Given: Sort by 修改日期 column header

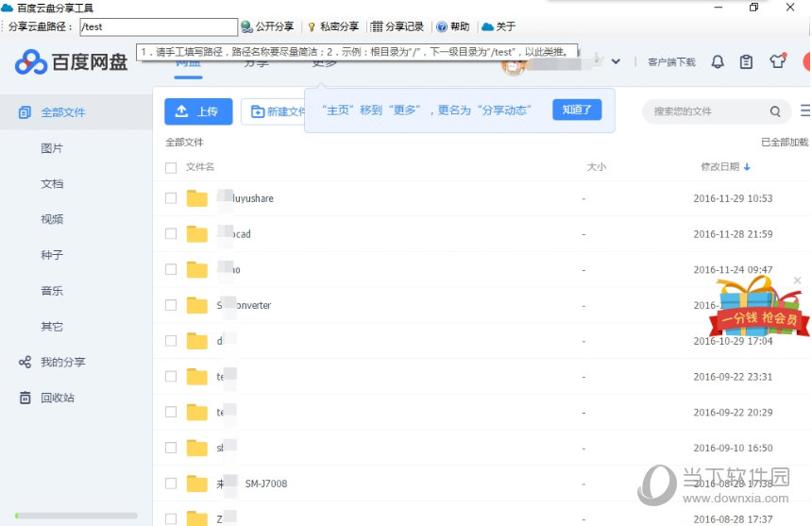Looking at the screenshot, I should (725, 167).
